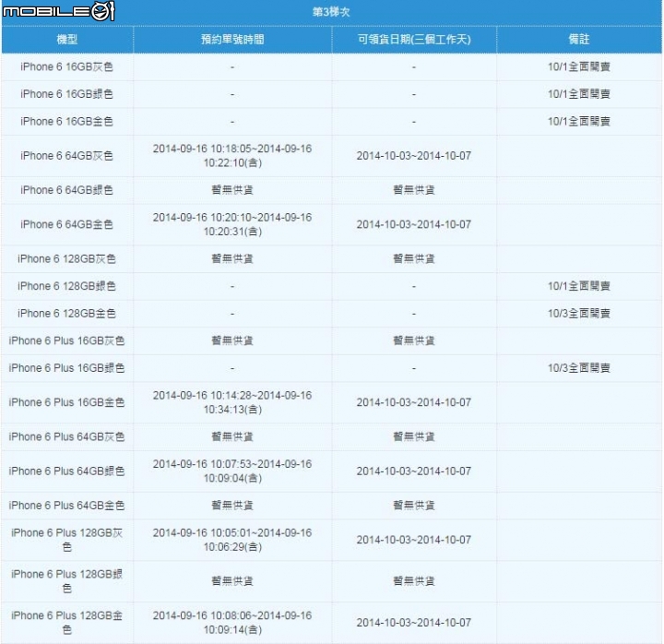Click the 預約單號時間 column header
The image size is (664, 644).
232,40
